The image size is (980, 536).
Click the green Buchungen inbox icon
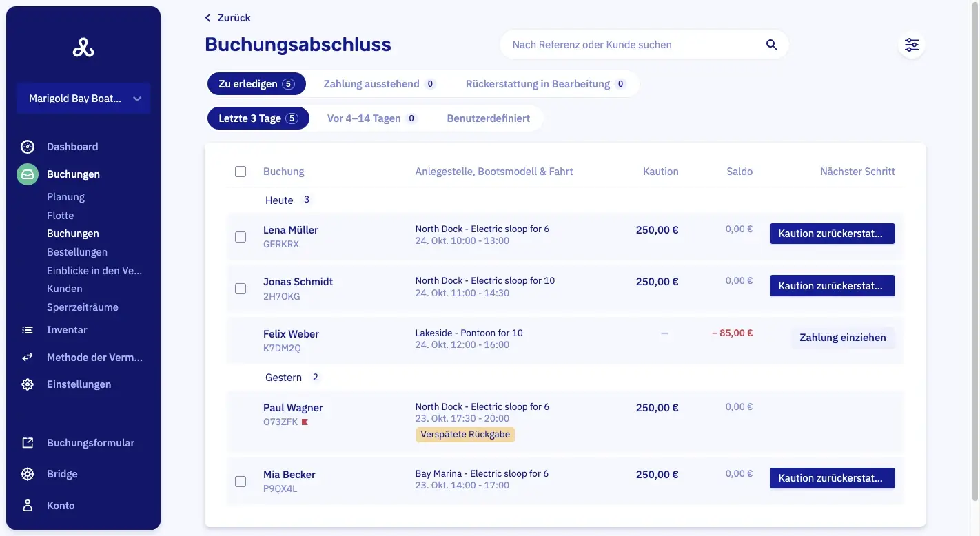click(x=28, y=174)
